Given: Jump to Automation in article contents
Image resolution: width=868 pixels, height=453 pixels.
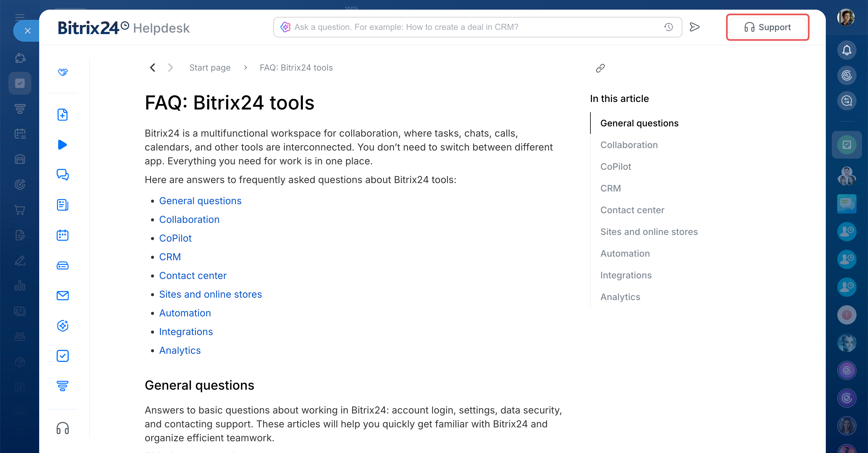Looking at the screenshot, I should pos(625,253).
